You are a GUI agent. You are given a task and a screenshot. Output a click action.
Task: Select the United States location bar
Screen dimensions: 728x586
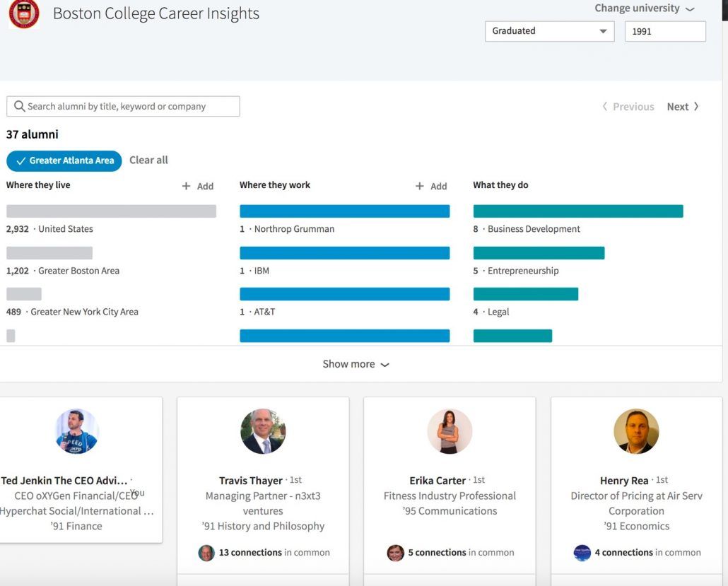[112, 211]
